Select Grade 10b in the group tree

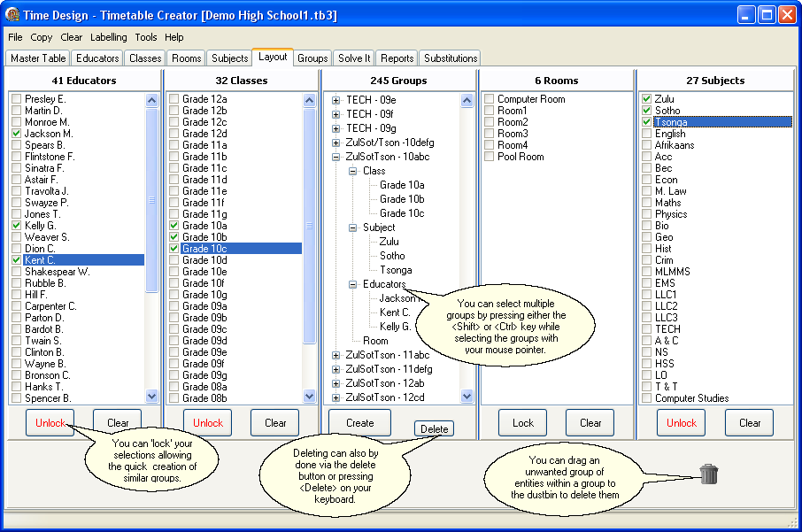point(402,199)
